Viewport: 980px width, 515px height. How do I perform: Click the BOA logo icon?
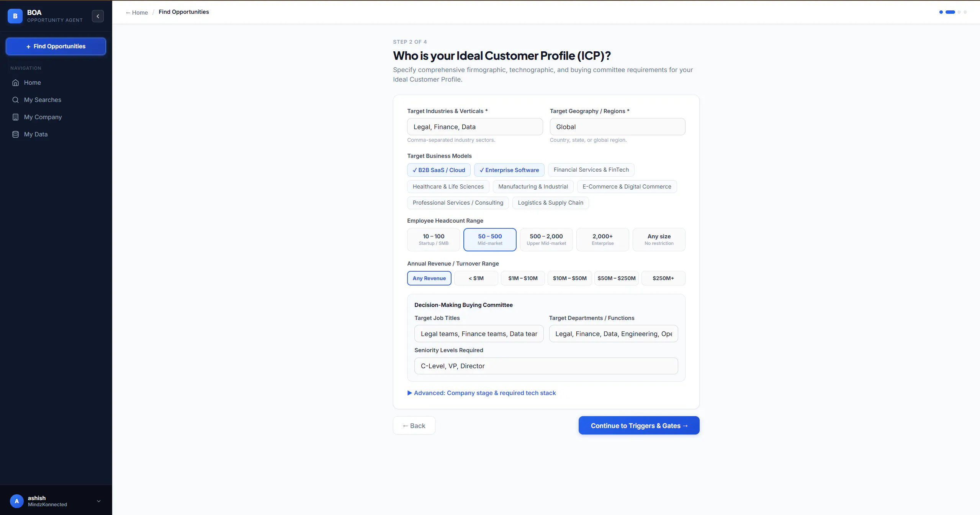pos(15,16)
